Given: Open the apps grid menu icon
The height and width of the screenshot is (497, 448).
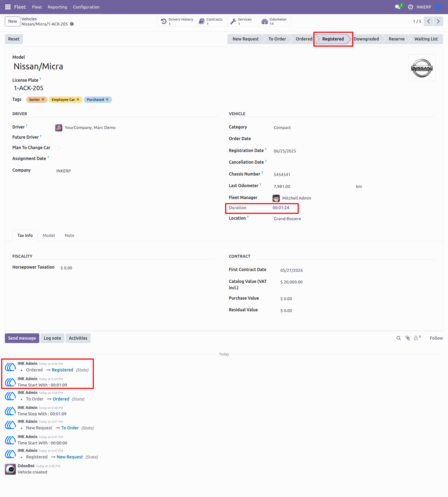Looking at the screenshot, I should point(8,7).
